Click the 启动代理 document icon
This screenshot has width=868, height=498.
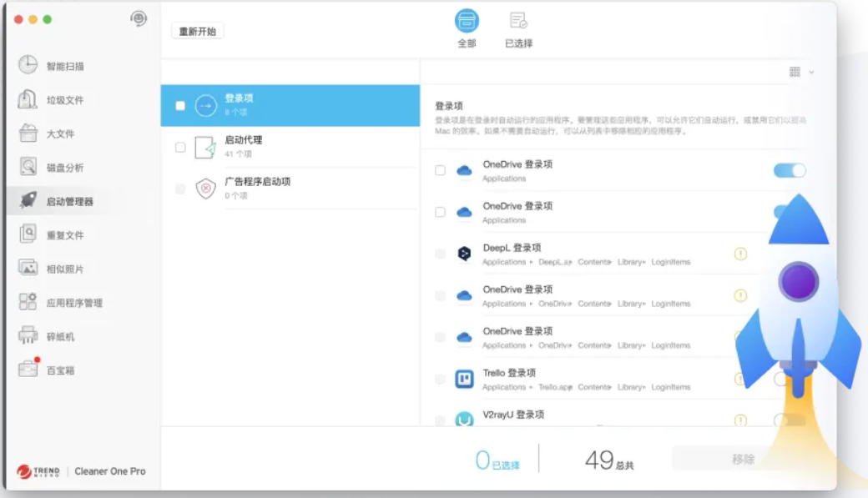205,147
